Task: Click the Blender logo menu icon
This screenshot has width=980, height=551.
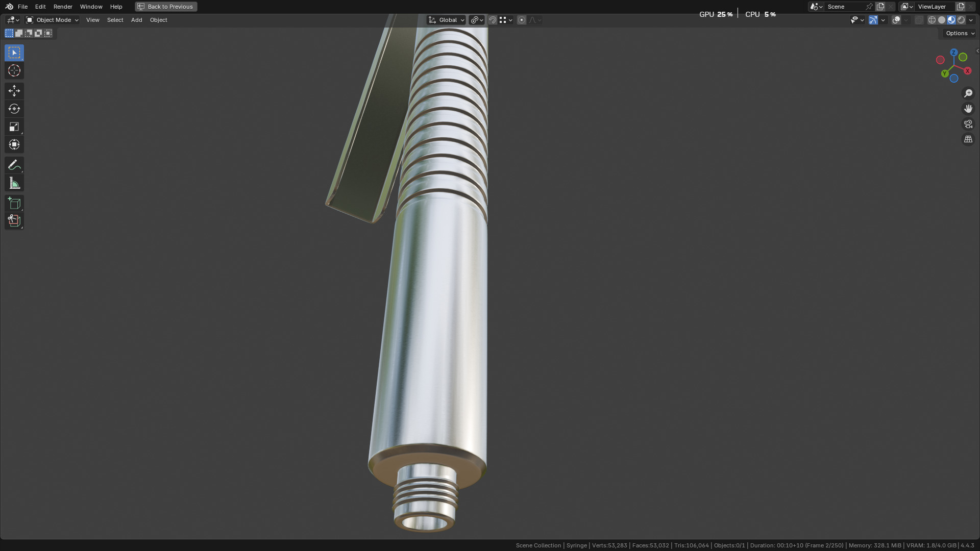Action: [x=9, y=7]
